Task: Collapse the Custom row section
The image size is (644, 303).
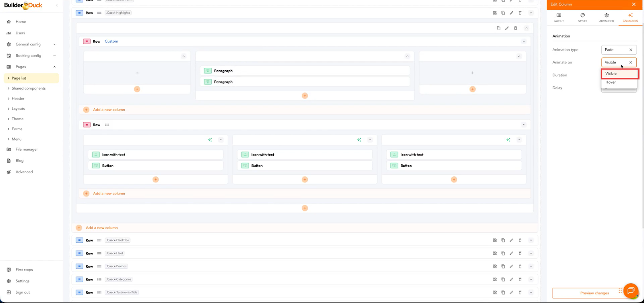Action: (524, 41)
